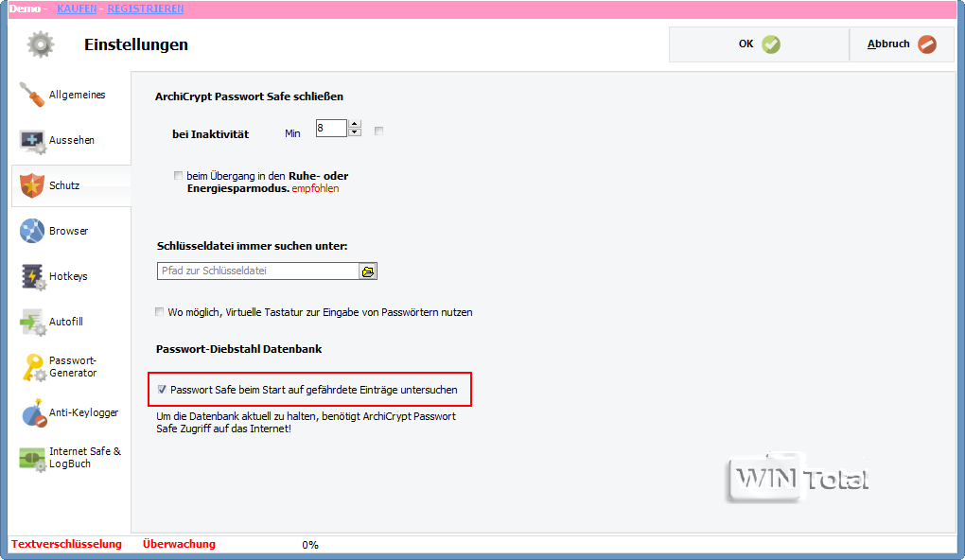
Task: Increase inactivity minutes with the up arrow
Action: click(355, 124)
